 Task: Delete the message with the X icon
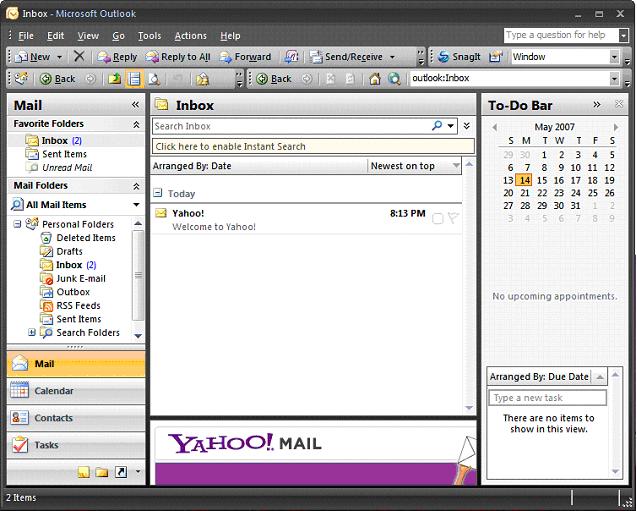[x=79, y=56]
